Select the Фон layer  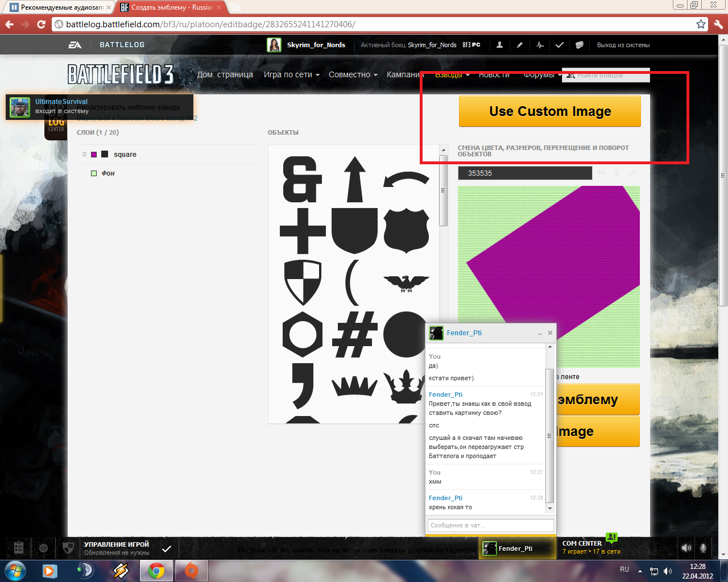coord(168,173)
